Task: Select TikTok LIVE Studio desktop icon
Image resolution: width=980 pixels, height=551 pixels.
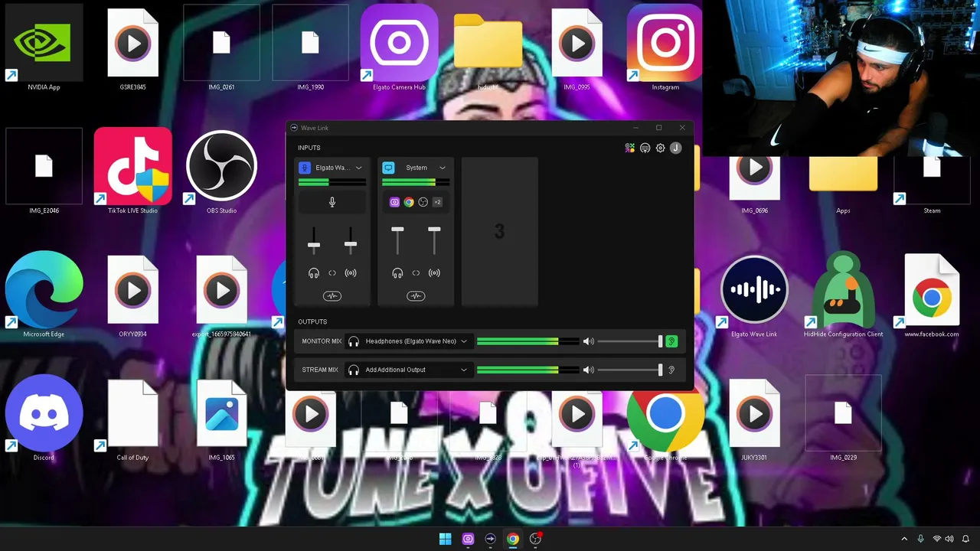Action: 132,171
